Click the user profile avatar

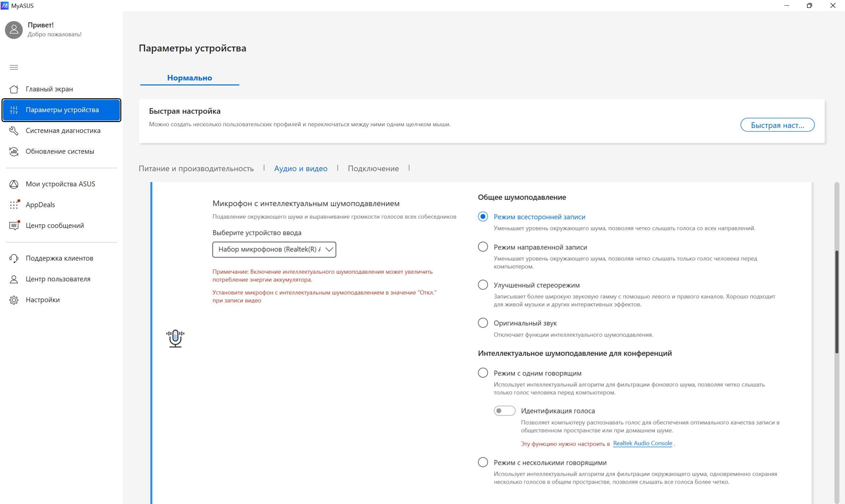pyautogui.click(x=14, y=30)
